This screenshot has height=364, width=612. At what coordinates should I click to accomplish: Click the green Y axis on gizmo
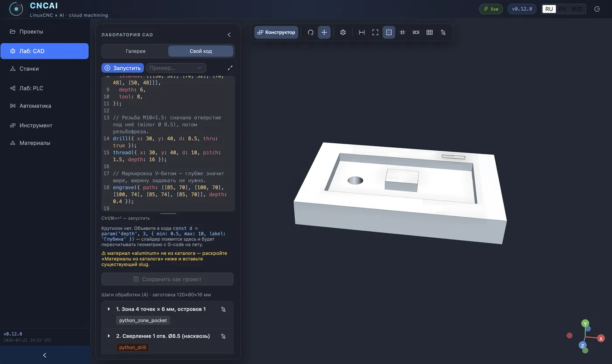point(585,323)
